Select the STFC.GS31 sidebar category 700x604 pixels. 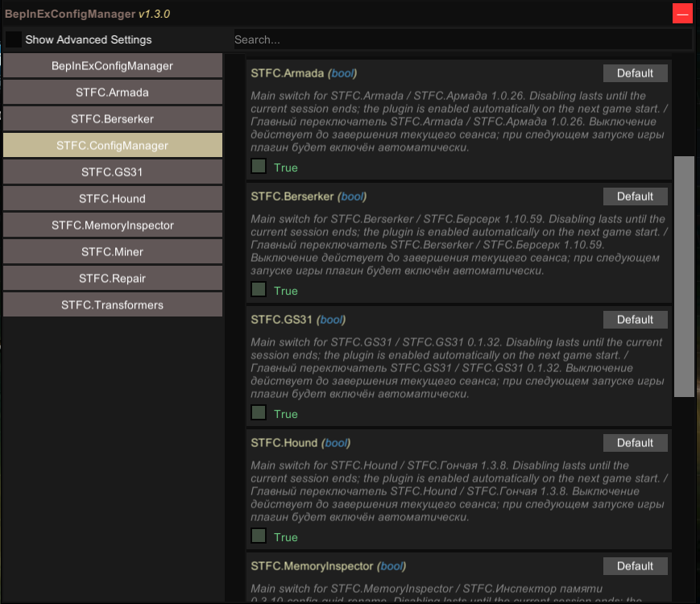click(x=113, y=172)
